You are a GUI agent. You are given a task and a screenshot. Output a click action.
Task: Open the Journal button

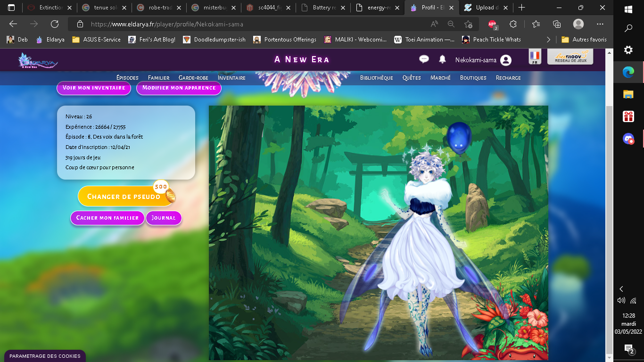click(164, 218)
